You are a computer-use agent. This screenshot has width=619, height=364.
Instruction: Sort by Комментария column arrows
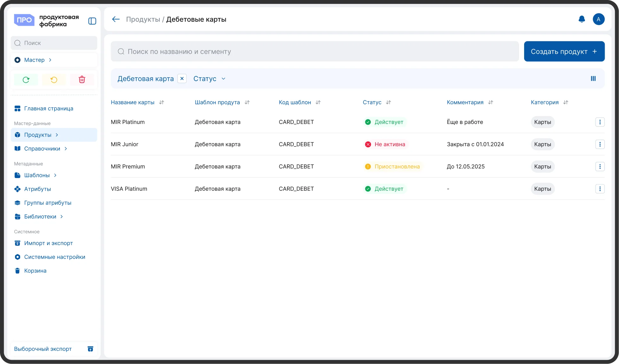click(x=491, y=102)
